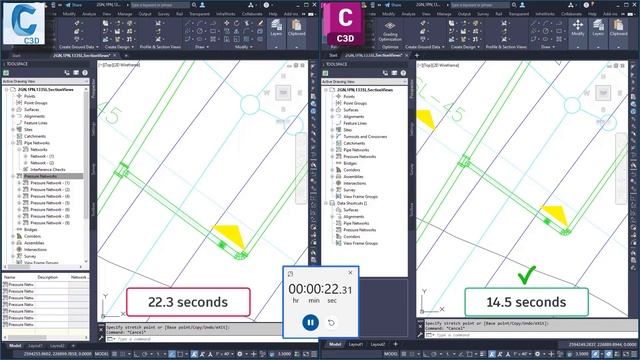Switch to Layout1 tab in right window
This screenshot has width=640, height=360.
click(x=356, y=344)
